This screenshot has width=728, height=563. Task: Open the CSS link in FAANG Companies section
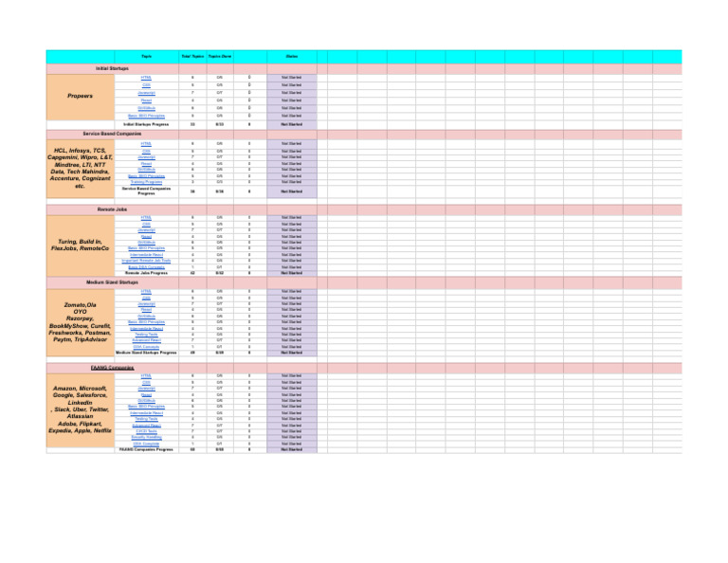(146, 383)
